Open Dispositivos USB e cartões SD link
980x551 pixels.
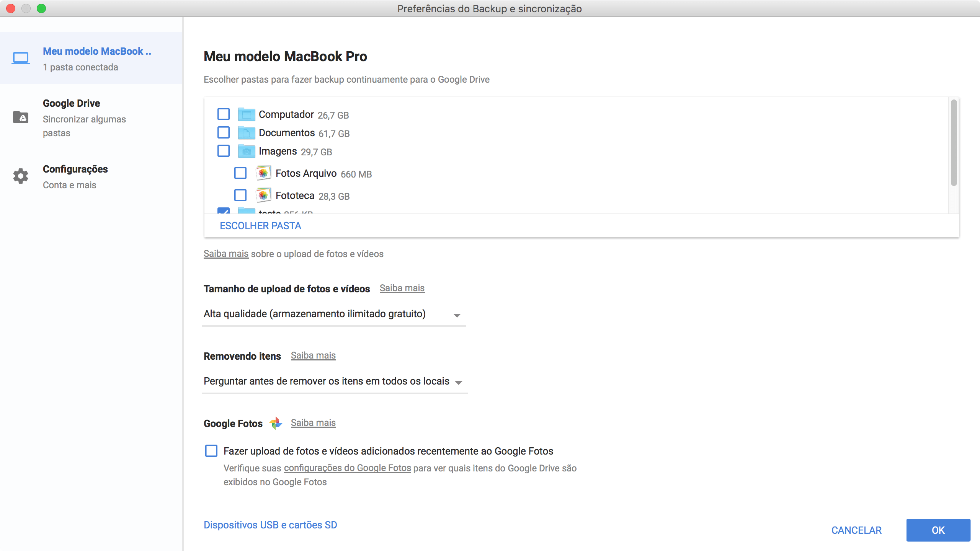[x=270, y=525]
